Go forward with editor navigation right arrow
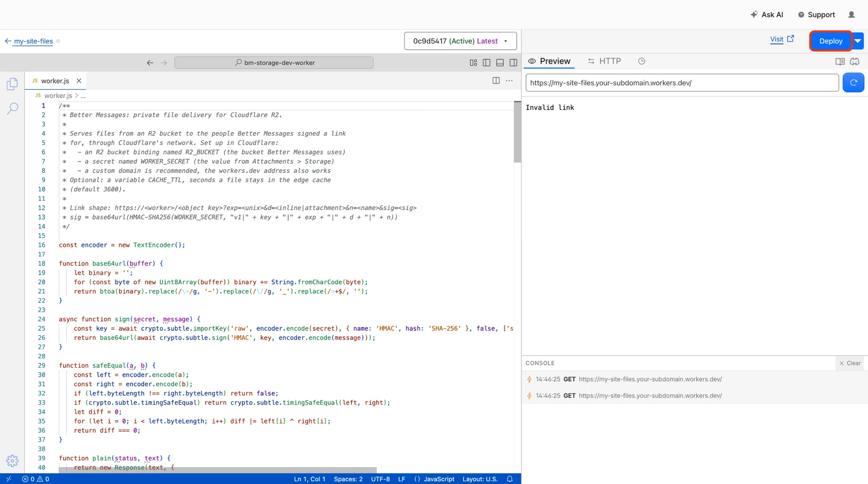Viewport: 868px width, 484px height. [164, 63]
